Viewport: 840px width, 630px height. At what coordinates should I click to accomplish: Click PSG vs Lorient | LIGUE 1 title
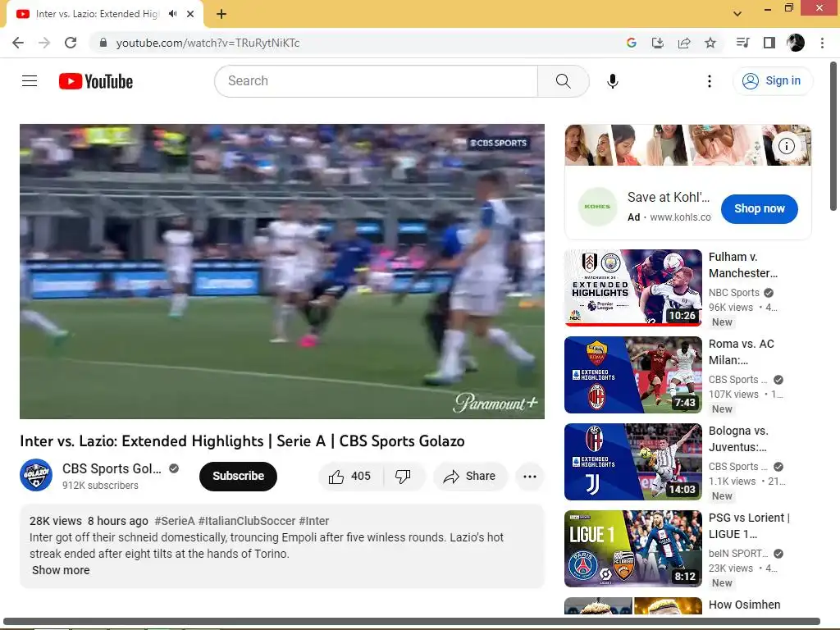click(x=749, y=526)
